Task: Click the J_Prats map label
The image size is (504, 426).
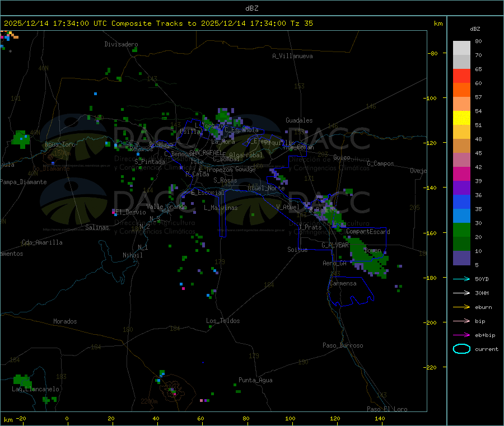Action: [x=310, y=227]
